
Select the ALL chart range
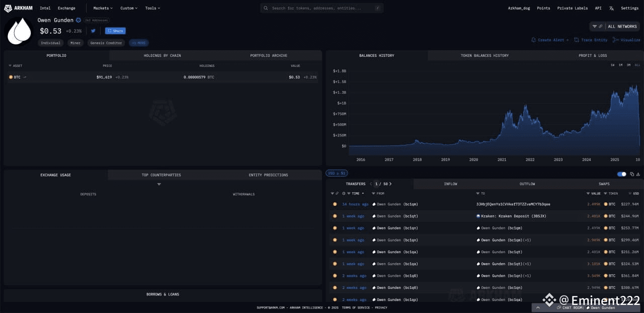click(x=637, y=65)
